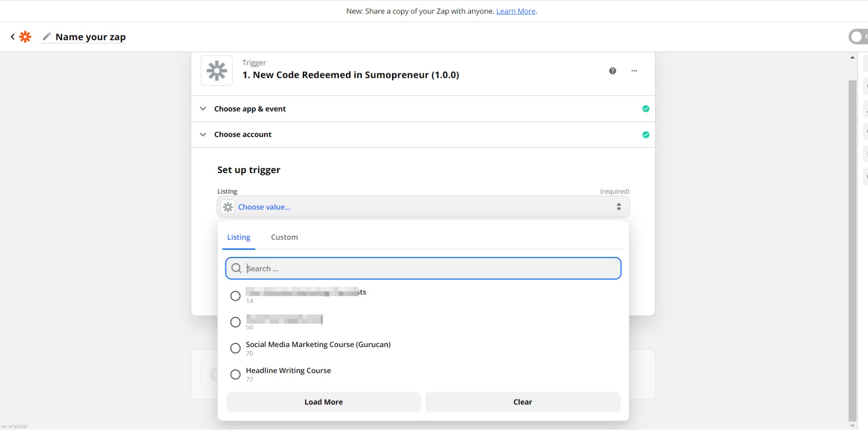The width and height of the screenshot is (868, 432).
Task: Switch to the Custom tab
Action: pyautogui.click(x=284, y=237)
